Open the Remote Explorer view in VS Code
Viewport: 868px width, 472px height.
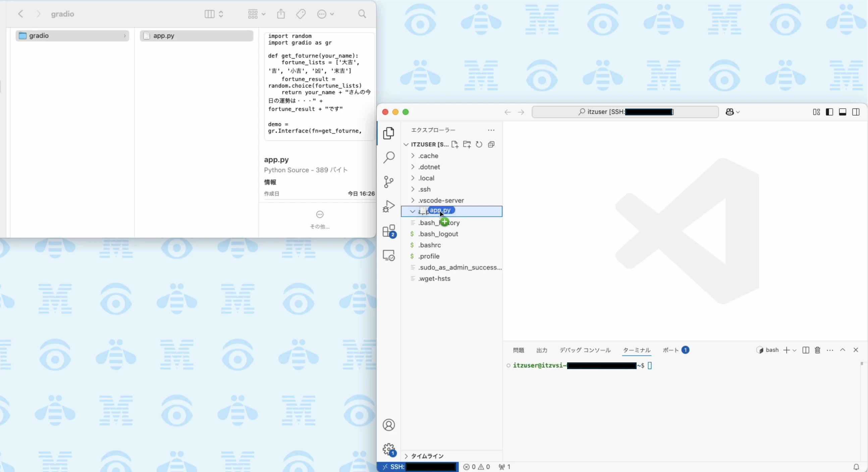click(389, 255)
